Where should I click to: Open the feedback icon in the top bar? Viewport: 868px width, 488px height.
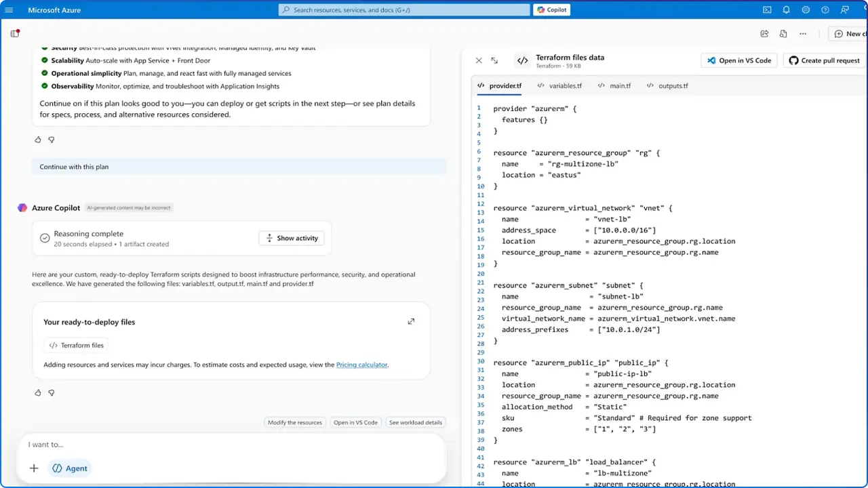point(844,9)
